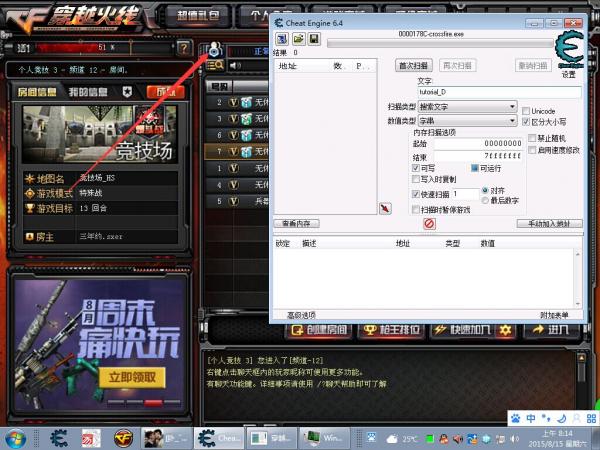This screenshot has height=450, width=600.
Task: Click the 查看内存 memory view button
Action: pos(297,223)
